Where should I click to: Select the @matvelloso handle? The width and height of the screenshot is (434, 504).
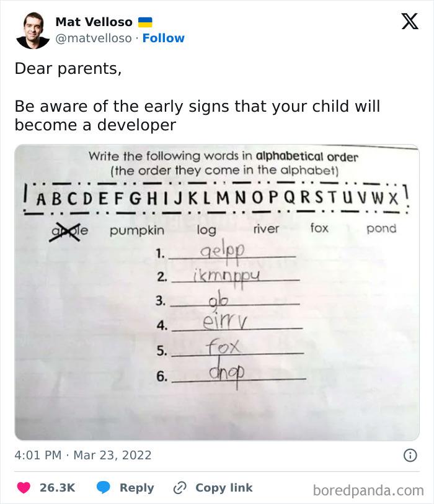[92, 38]
